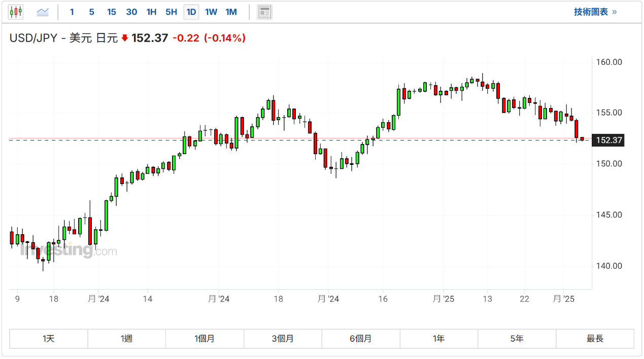Click the date label 13 on time axis
Viewport: 644px width, 359px height.
(x=487, y=299)
